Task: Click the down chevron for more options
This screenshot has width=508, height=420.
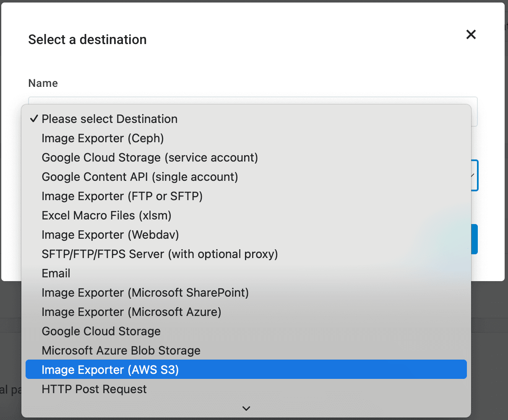Action: [246, 408]
